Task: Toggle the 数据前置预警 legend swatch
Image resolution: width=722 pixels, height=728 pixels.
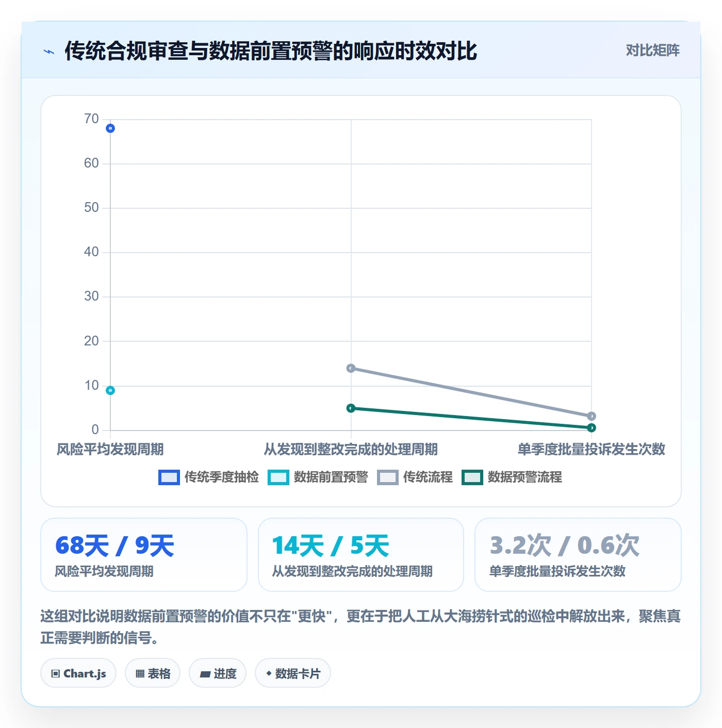Action: point(278,477)
